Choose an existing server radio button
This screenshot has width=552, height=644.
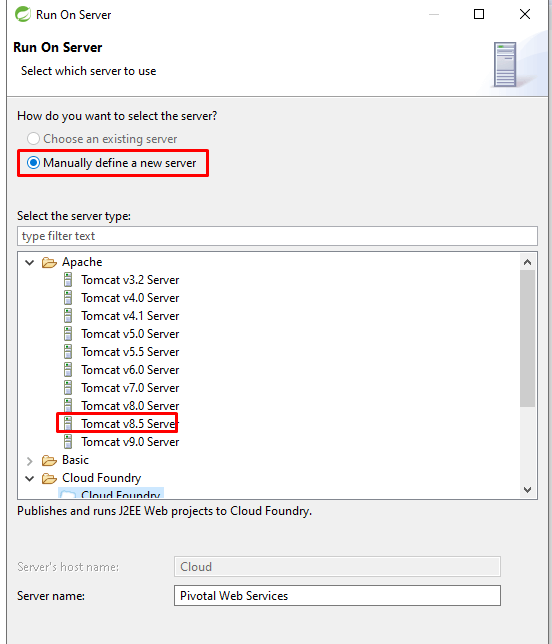click(33, 138)
